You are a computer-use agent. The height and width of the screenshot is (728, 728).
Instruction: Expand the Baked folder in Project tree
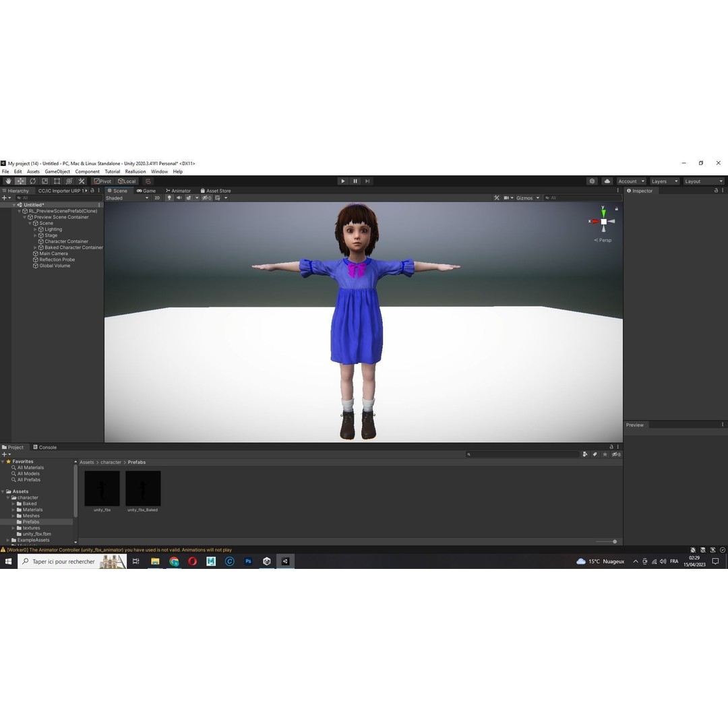click(x=13, y=504)
